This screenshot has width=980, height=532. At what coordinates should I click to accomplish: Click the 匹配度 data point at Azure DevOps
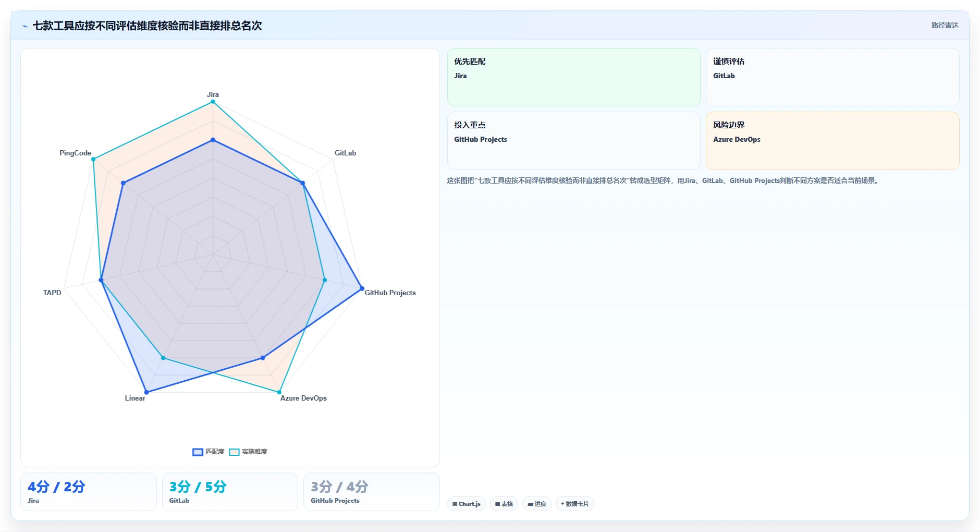click(x=263, y=358)
